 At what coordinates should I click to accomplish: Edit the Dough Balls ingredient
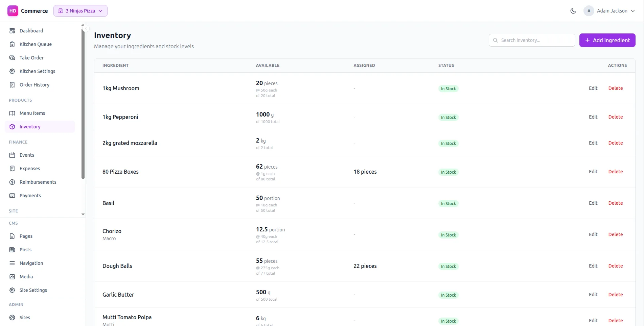(593, 266)
